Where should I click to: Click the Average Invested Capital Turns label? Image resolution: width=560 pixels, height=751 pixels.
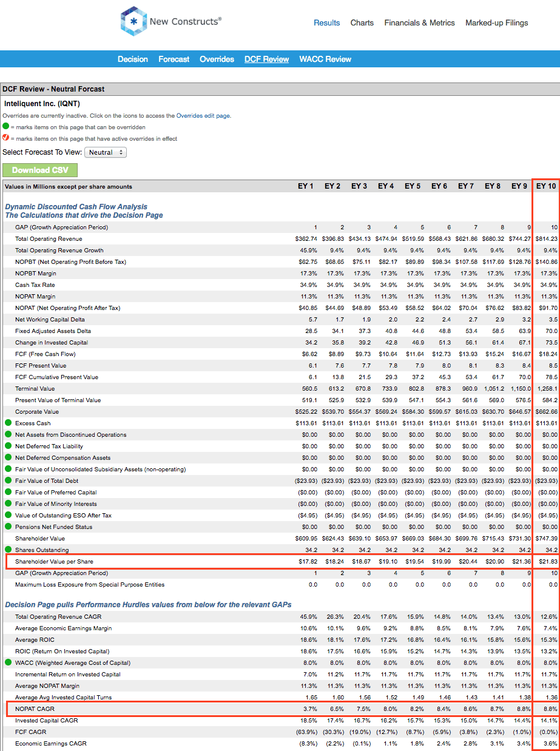(x=64, y=697)
